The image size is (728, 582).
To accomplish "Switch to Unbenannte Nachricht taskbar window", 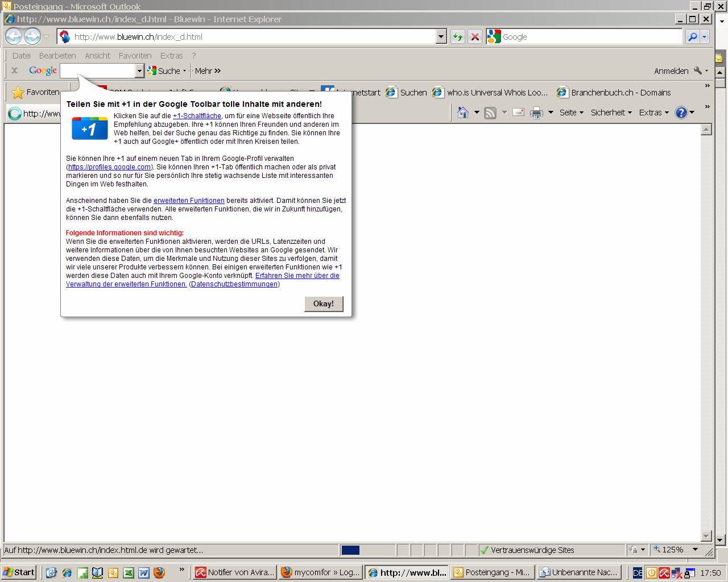I will click(x=578, y=572).
